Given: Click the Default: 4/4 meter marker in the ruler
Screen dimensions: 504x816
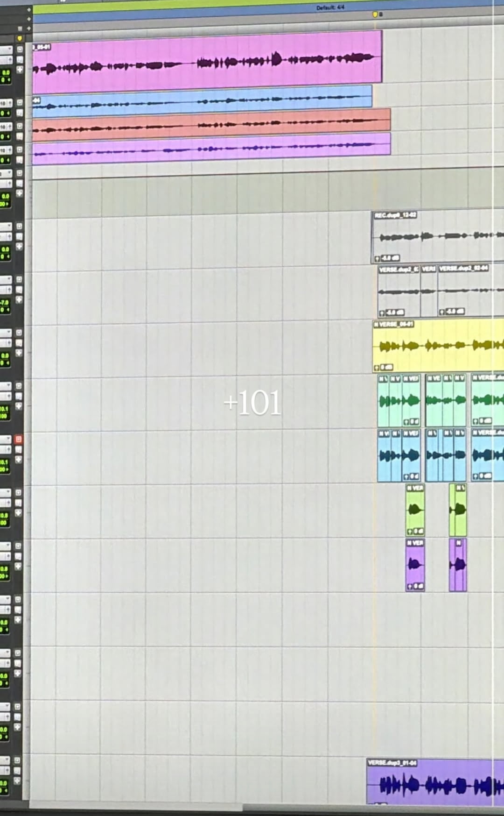Looking at the screenshot, I should pyautogui.click(x=330, y=8).
